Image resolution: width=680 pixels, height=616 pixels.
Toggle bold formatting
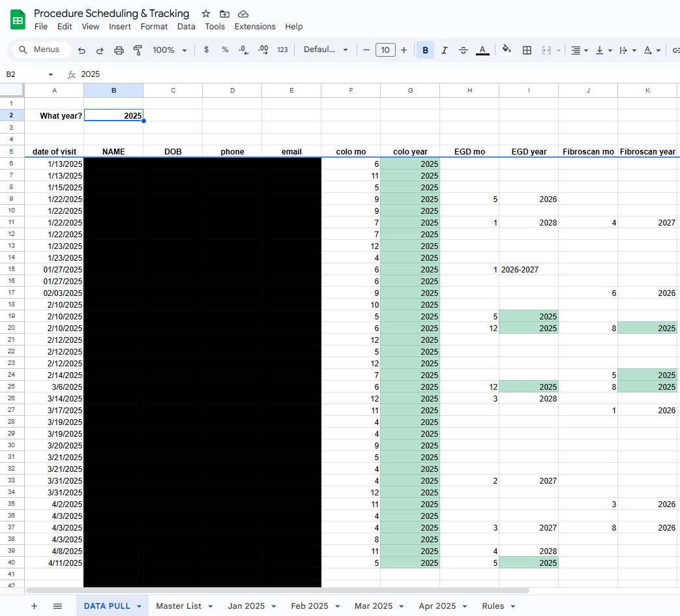tap(425, 50)
